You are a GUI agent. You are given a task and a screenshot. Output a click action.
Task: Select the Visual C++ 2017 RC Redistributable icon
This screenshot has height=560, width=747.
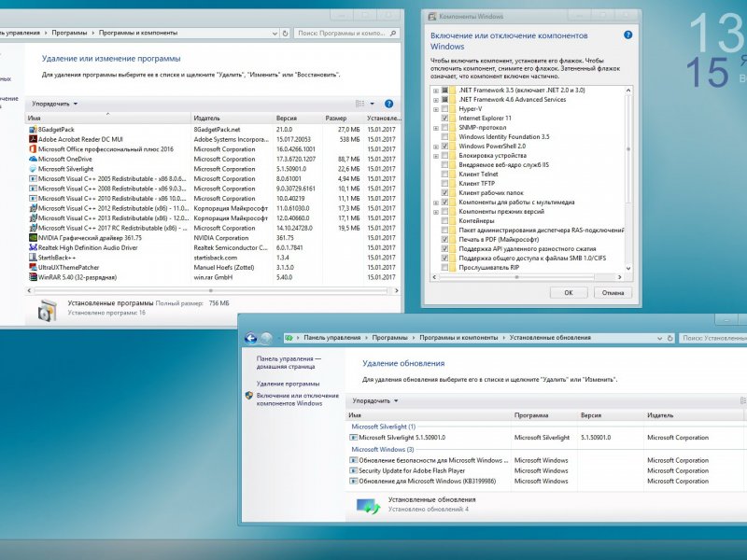(x=33, y=228)
